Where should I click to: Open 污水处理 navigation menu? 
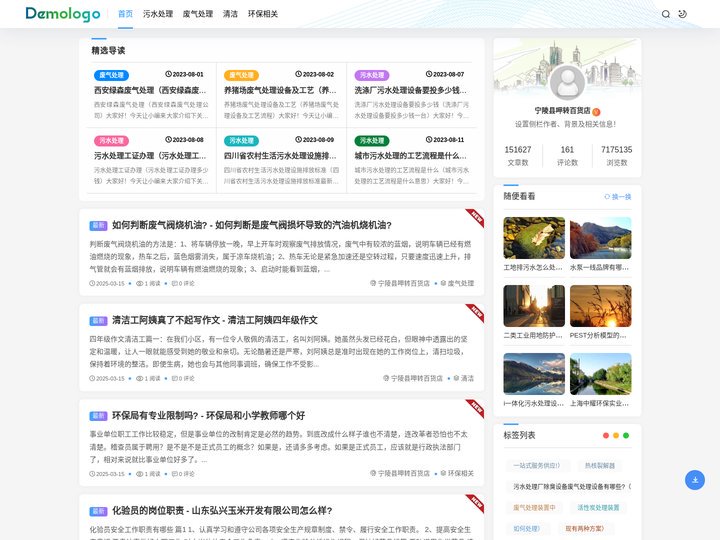coord(158,14)
